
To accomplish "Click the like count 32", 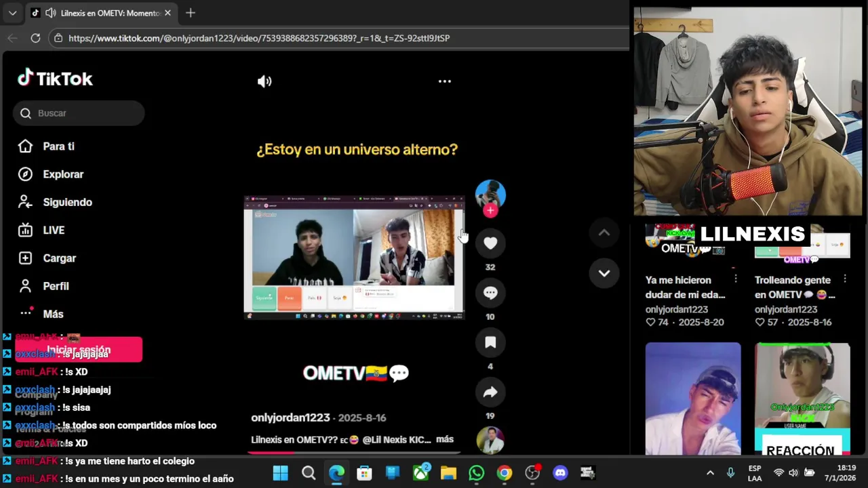I will click(x=490, y=267).
